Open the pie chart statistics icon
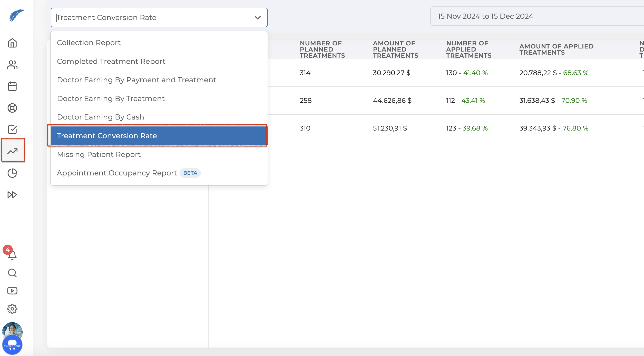 [x=12, y=173]
